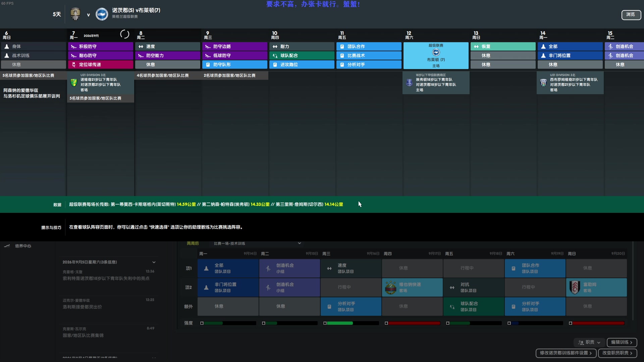Open 培养中心 in the sidebar
This screenshot has height=362, width=644.
(x=23, y=246)
